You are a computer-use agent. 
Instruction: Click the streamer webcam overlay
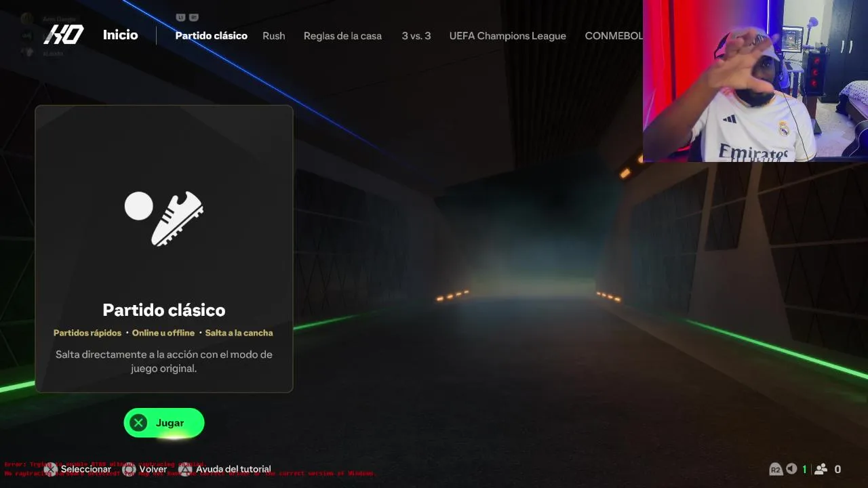click(x=755, y=81)
